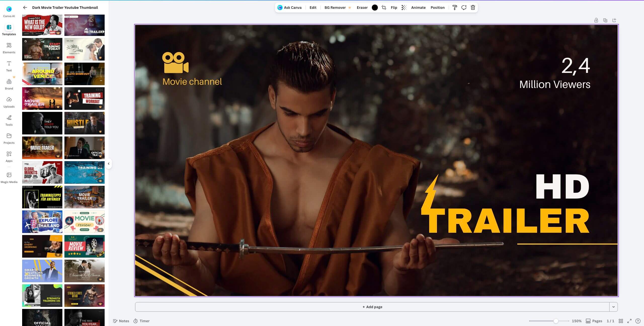
Task: Open the Text panel
Action: point(9,66)
